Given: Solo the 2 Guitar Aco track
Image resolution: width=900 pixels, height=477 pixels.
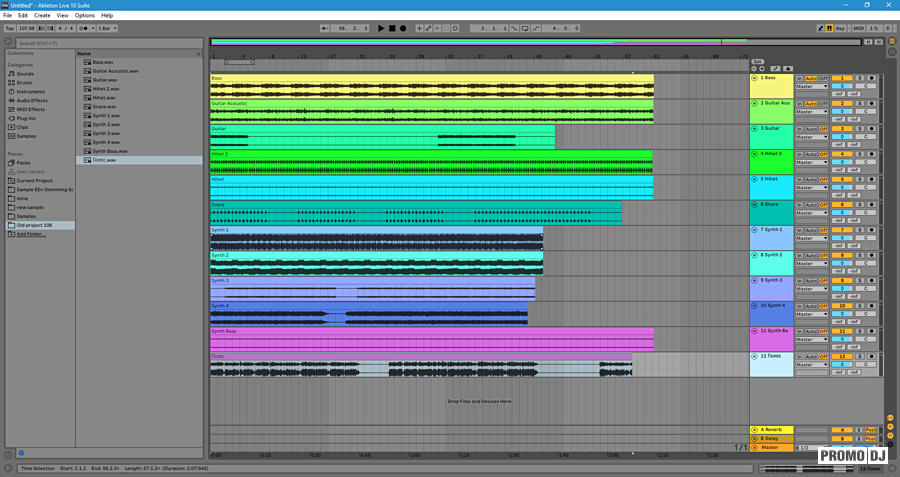Looking at the screenshot, I should click(x=859, y=103).
